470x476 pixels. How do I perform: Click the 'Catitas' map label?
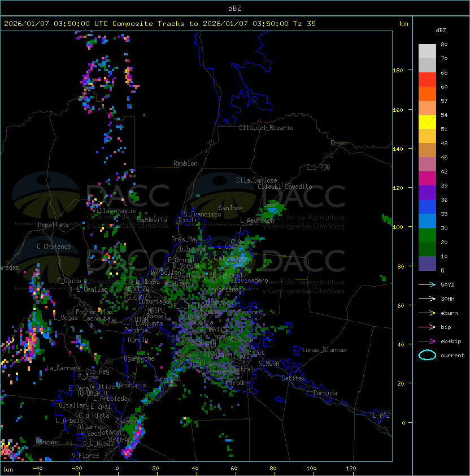[293, 378]
